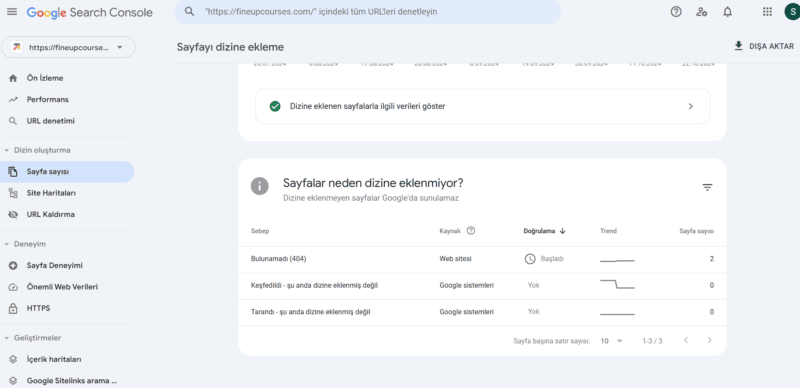800x388 pixels.
Task: Click the layers icon beside İçerik haritaları
Action: click(x=13, y=360)
